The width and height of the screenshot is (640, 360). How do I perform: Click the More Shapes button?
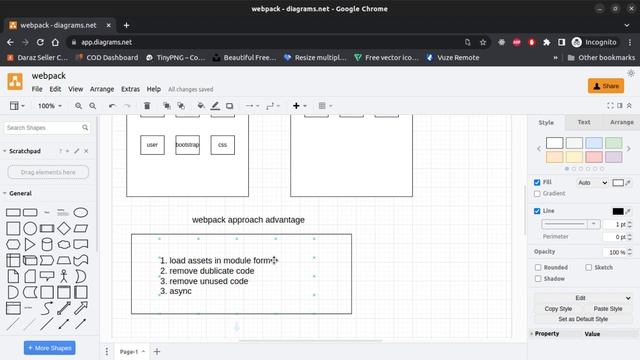[49, 348]
